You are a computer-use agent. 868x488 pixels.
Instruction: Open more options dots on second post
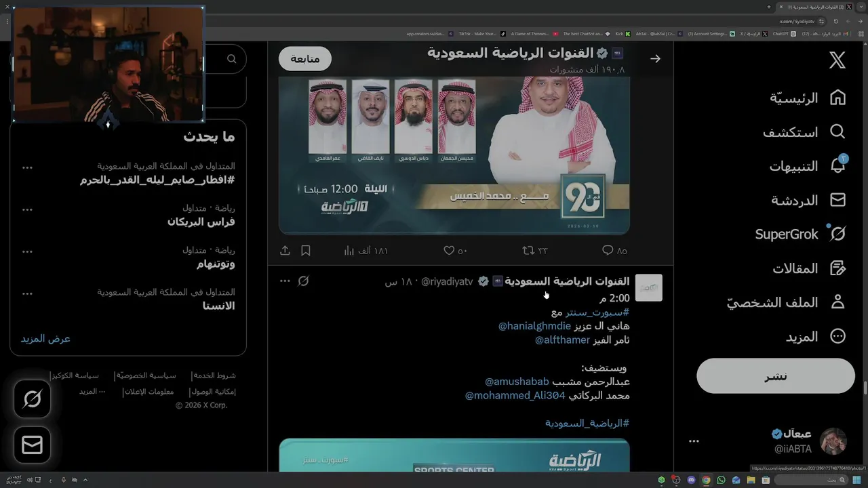(x=285, y=281)
